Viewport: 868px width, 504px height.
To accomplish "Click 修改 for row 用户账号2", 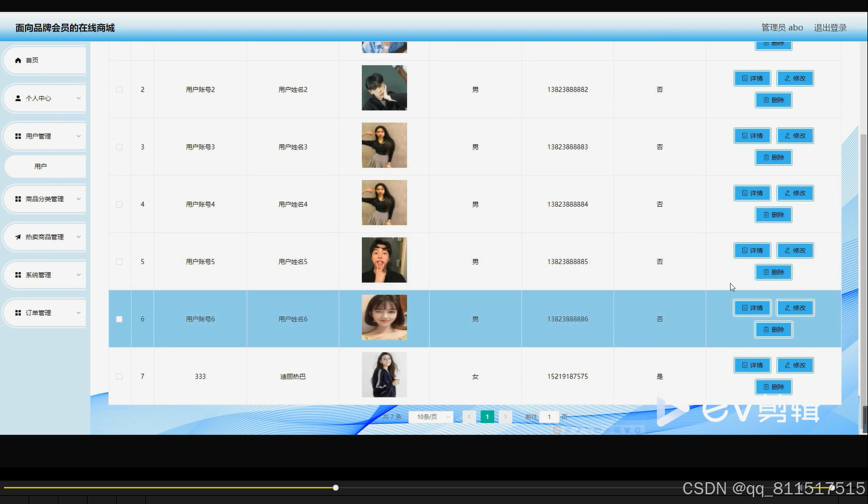I will 795,78.
